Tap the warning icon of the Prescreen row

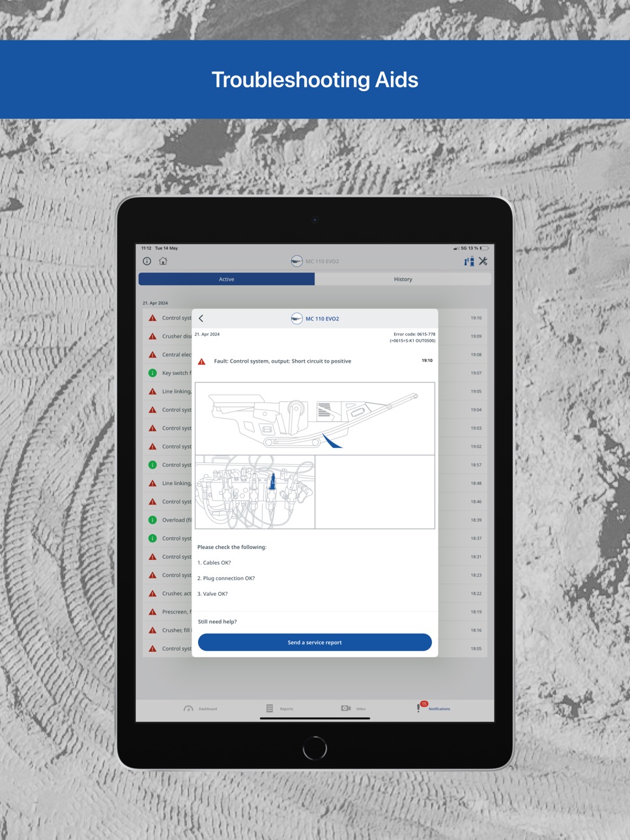[x=152, y=612]
